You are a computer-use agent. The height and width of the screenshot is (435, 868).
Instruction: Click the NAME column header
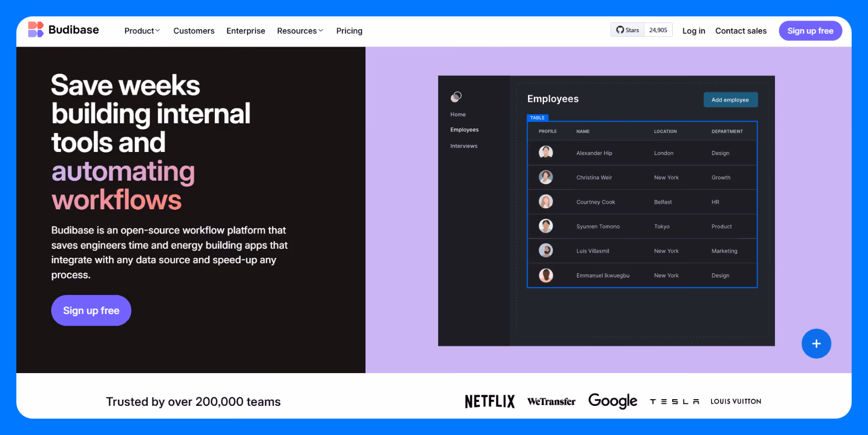tap(583, 132)
